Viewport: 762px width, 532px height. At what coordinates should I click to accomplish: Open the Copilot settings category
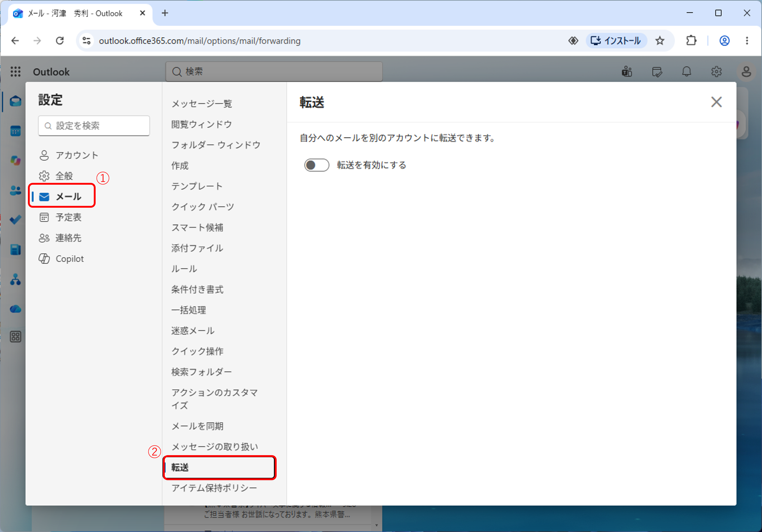69,259
